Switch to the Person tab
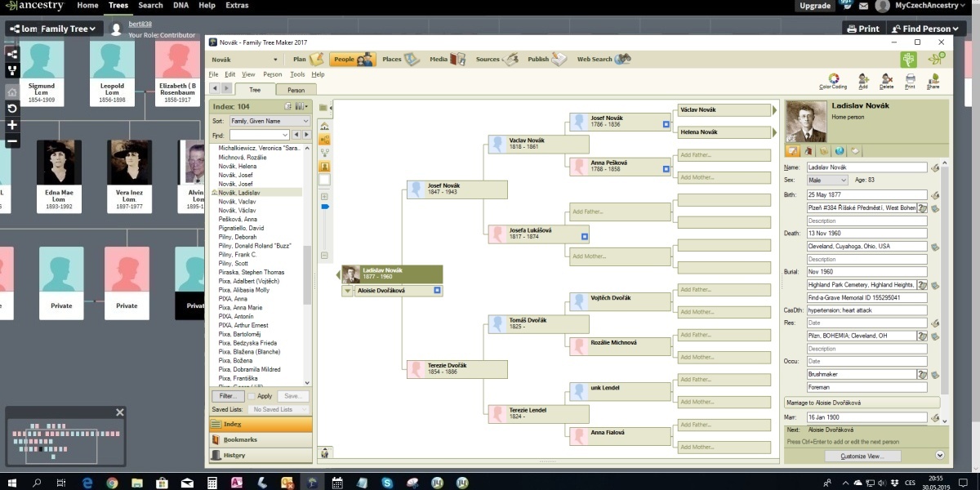The image size is (980, 490). (x=296, y=90)
